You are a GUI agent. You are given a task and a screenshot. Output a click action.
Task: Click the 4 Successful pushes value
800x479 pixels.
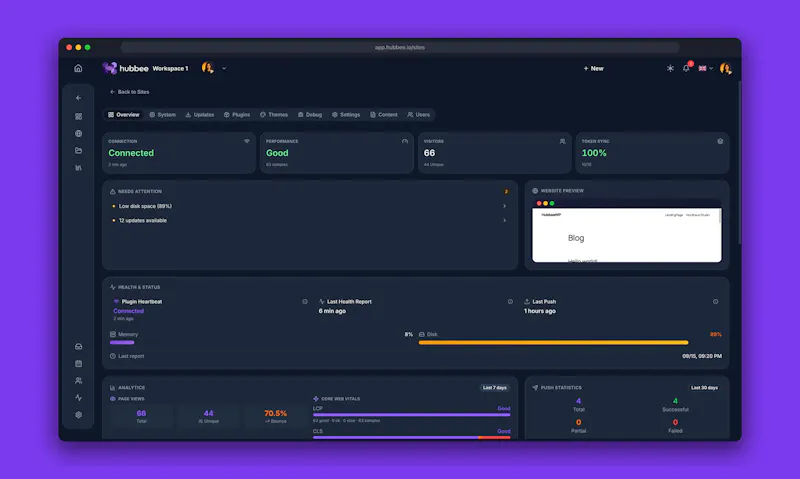(675, 401)
